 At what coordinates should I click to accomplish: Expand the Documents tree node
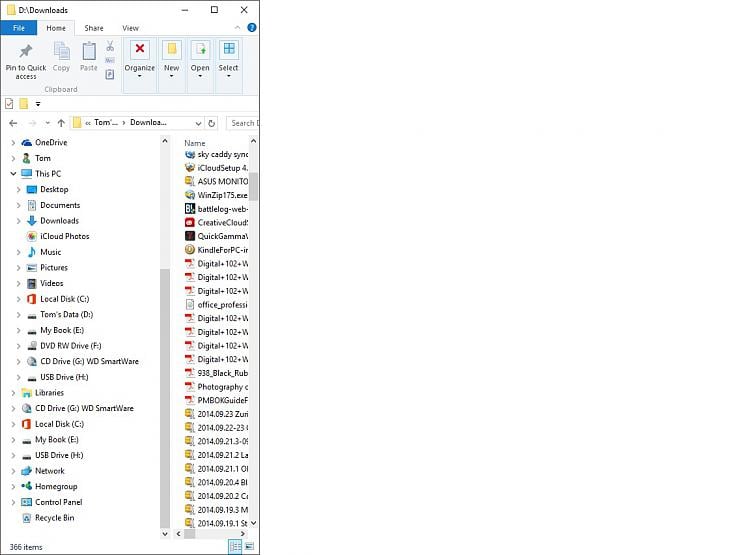[18, 205]
